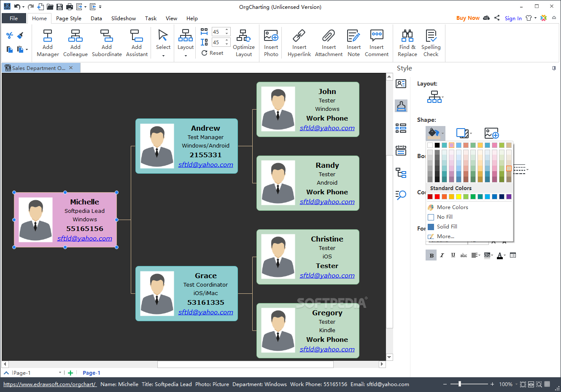
Task: Click Sign In
Action: pos(513,18)
